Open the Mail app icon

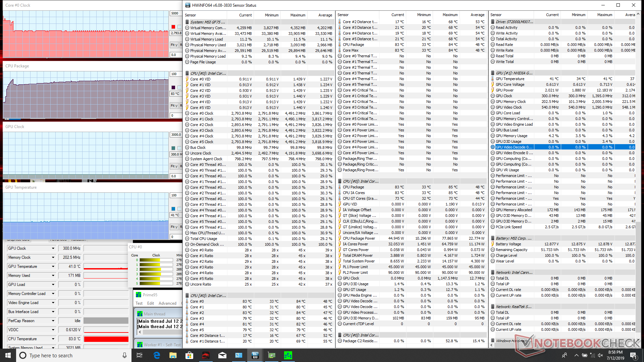click(x=222, y=355)
